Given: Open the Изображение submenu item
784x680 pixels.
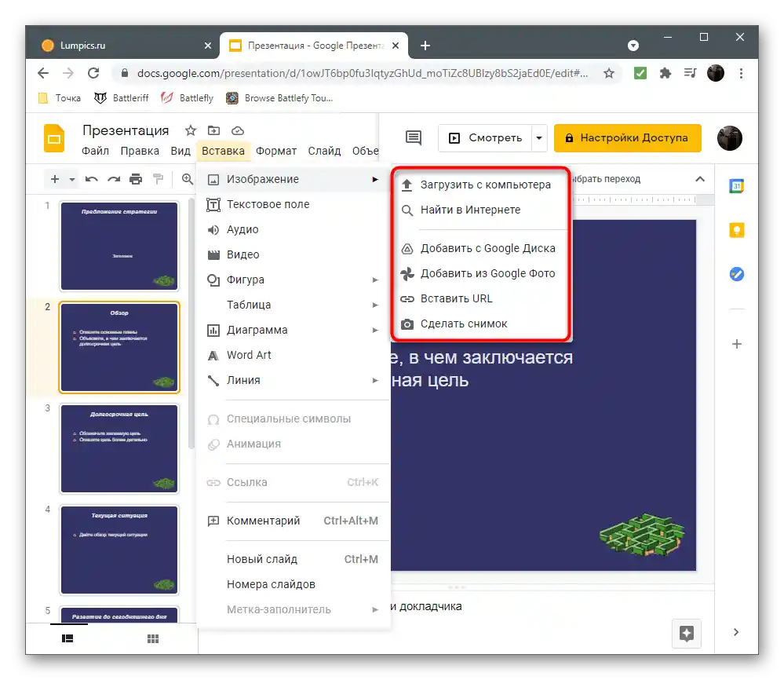Looking at the screenshot, I should click(x=293, y=179).
